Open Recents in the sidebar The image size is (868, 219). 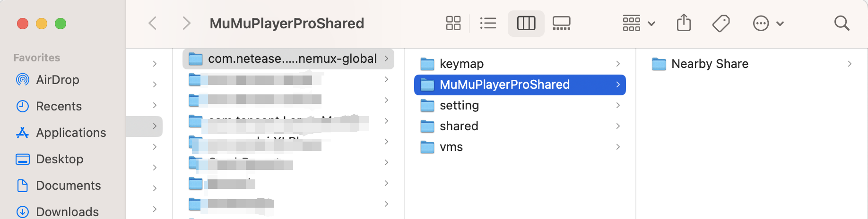(49, 106)
